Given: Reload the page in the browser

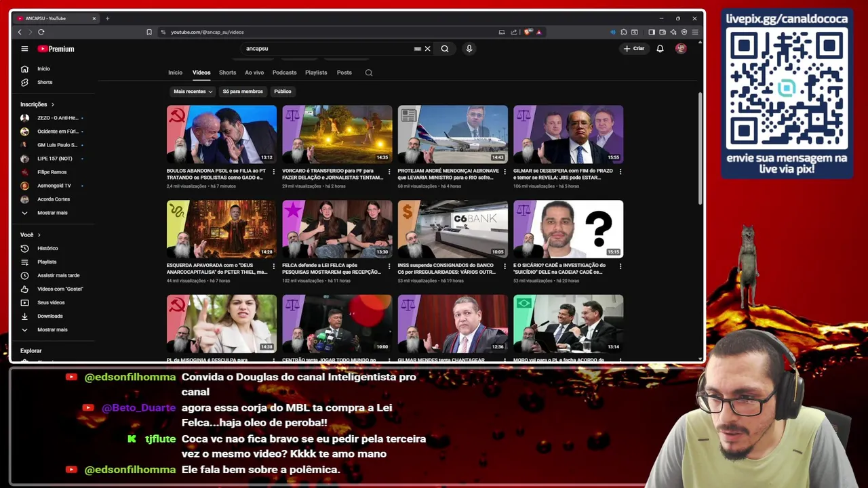Looking at the screenshot, I should click(41, 32).
